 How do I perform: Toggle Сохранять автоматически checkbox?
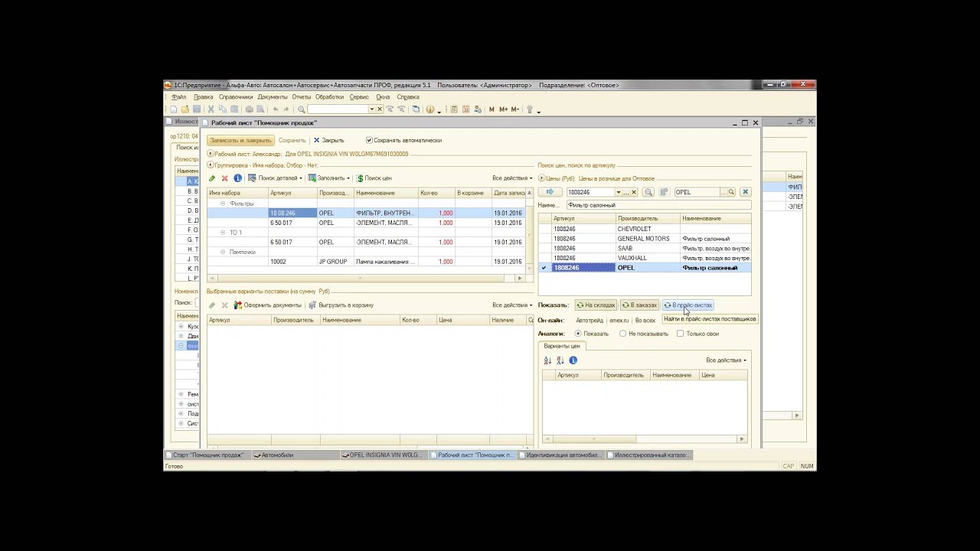point(369,141)
